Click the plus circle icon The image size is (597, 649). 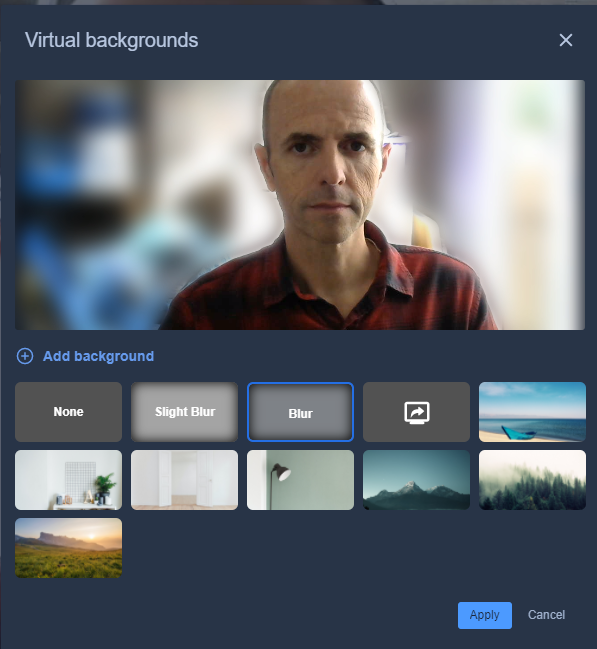pos(25,356)
